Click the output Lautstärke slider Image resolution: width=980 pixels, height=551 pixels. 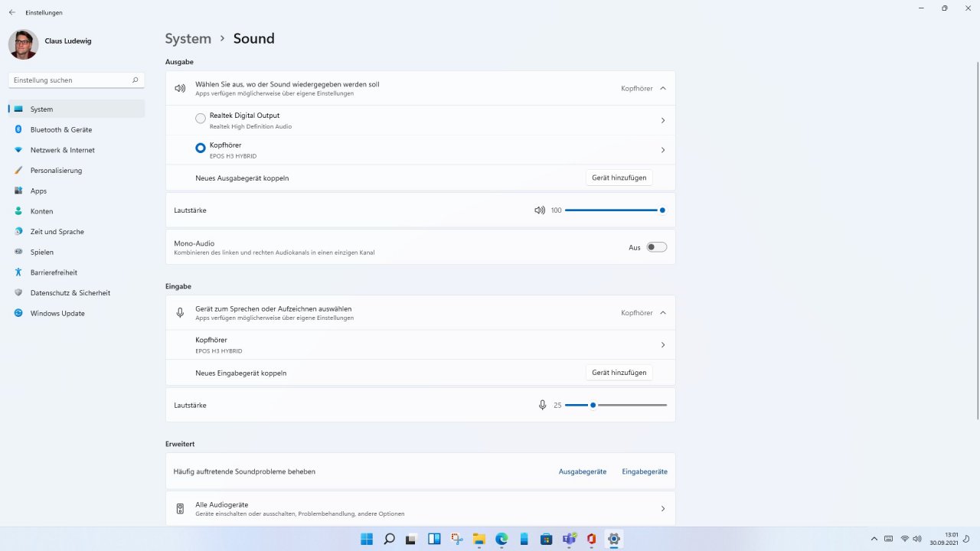(616, 210)
